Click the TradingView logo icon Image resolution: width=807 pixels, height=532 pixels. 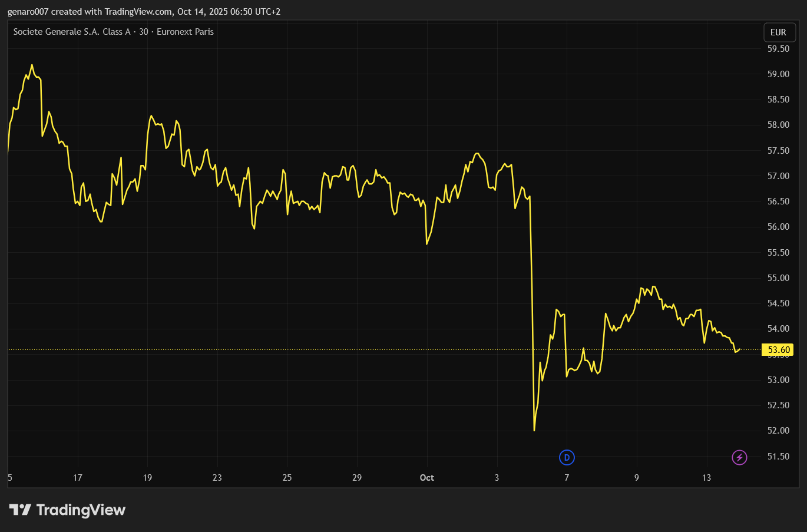(x=20, y=510)
